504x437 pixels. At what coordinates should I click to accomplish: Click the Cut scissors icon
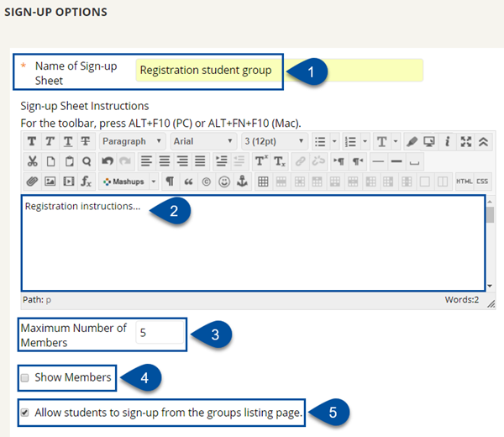33,161
